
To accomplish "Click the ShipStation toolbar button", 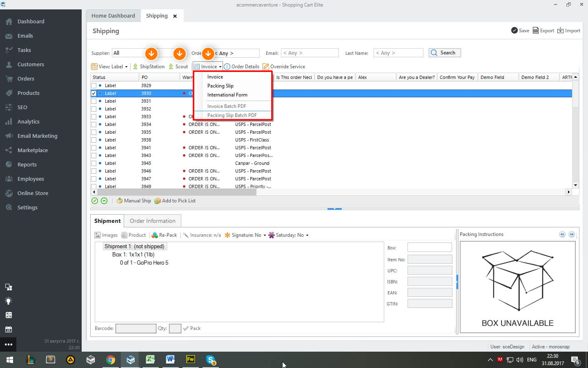I will [x=149, y=67].
